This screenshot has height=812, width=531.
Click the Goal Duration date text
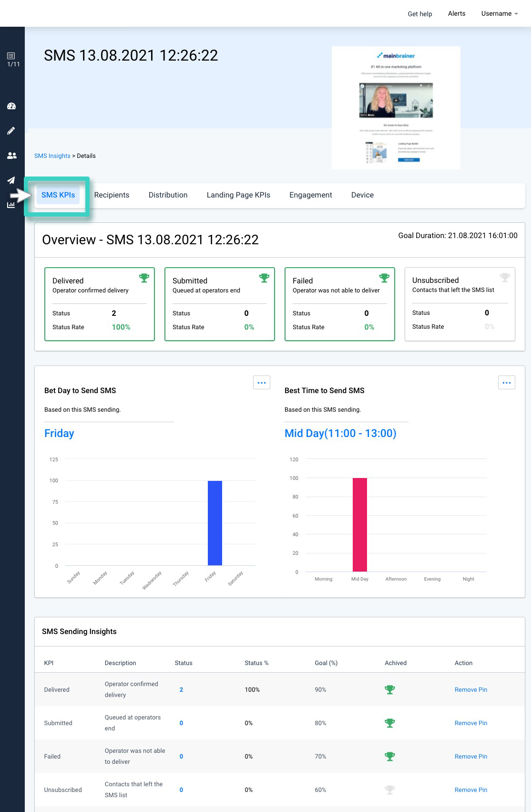coord(458,236)
